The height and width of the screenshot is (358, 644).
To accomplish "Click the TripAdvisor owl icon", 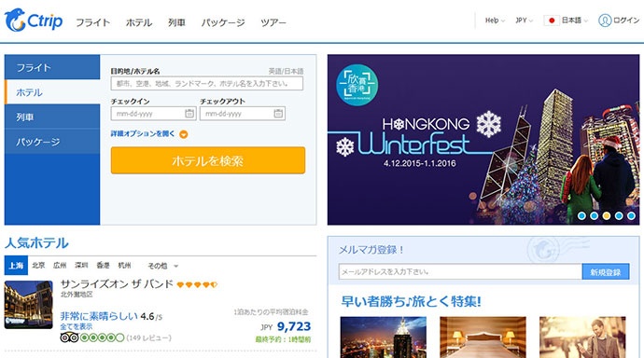I will (69, 337).
